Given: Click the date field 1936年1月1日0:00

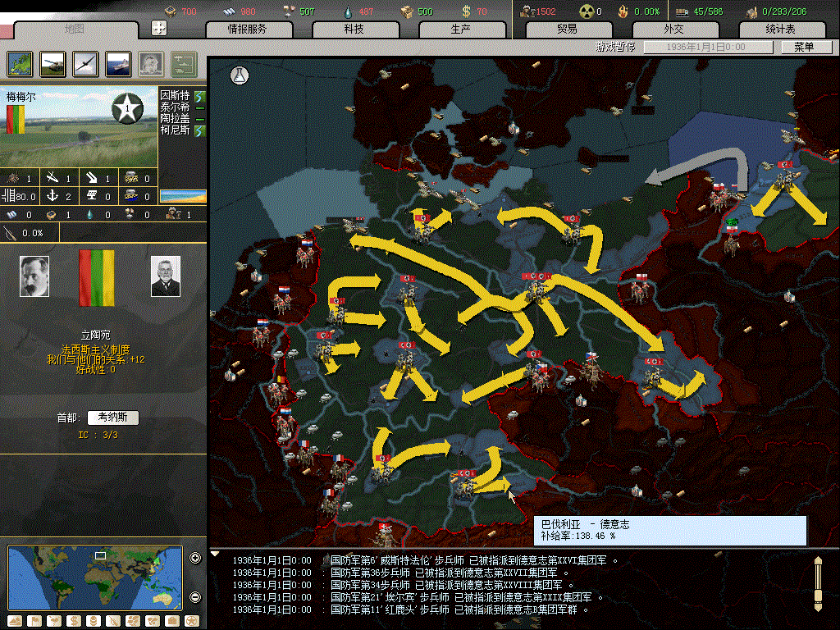Looking at the screenshot, I should [x=708, y=47].
